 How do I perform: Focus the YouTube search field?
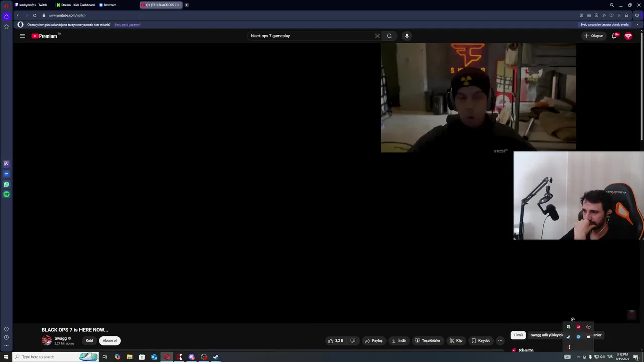(311, 36)
